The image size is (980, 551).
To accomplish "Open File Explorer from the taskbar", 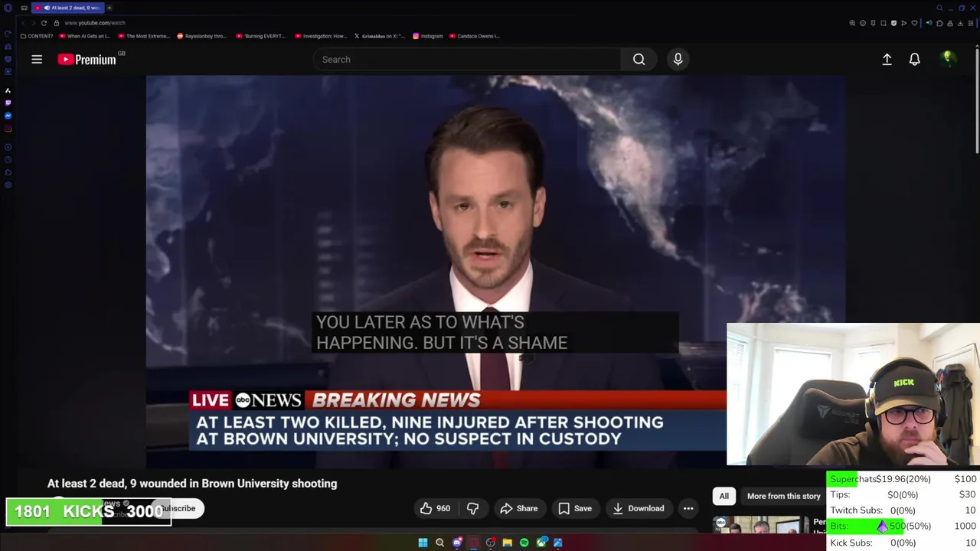I will coord(508,543).
